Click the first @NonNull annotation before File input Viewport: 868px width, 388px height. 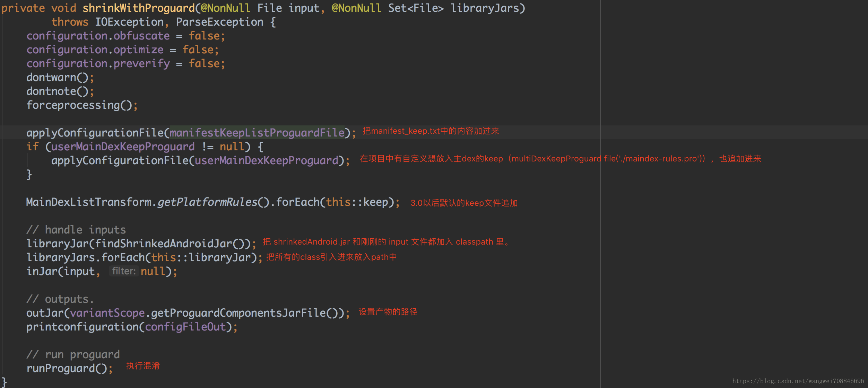coord(225,8)
